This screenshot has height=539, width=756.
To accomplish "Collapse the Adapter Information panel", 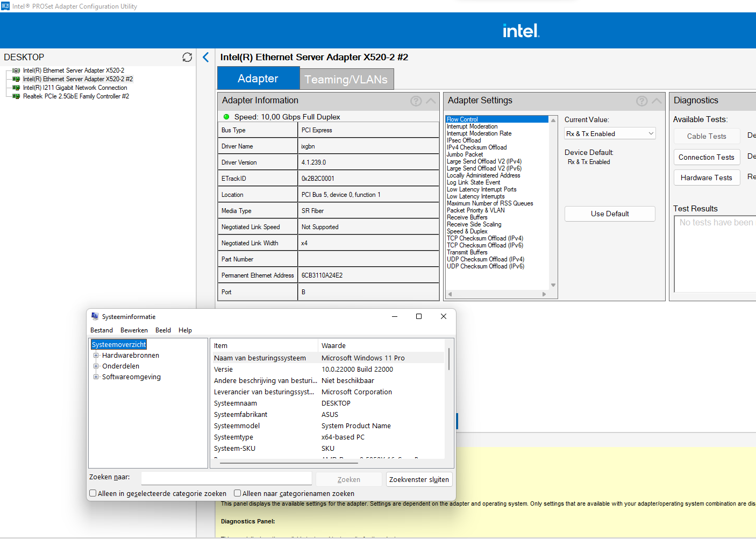I will pos(431,101).
